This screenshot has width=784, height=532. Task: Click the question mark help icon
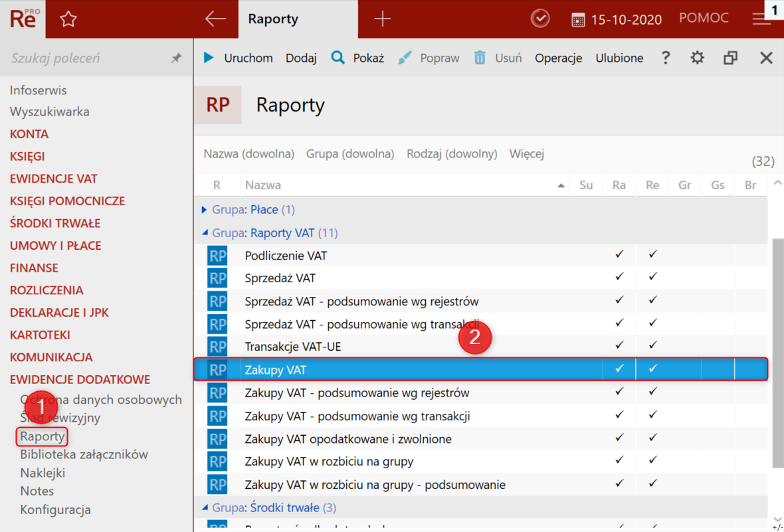666,58
